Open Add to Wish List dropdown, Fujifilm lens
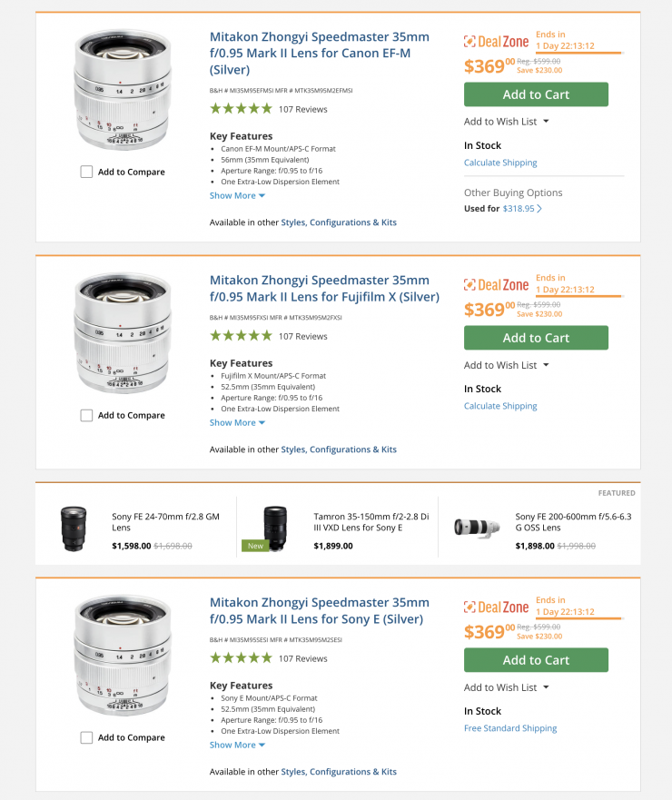Viewport: 672px width, 800px height. tap(507, 365)
